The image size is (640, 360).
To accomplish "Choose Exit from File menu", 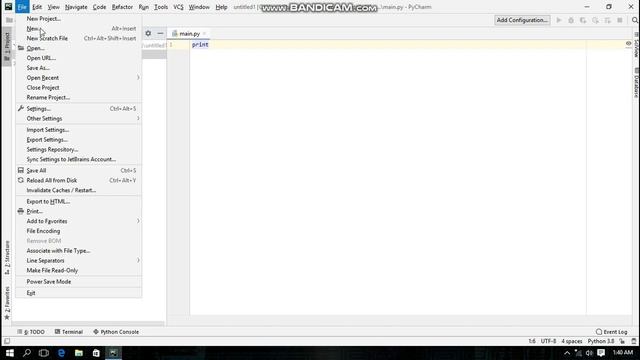I will (79, 293).
